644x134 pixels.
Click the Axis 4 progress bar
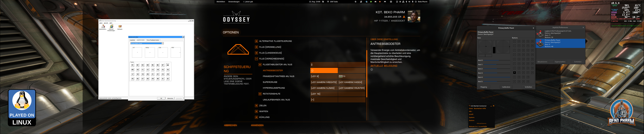coord(497,77)
